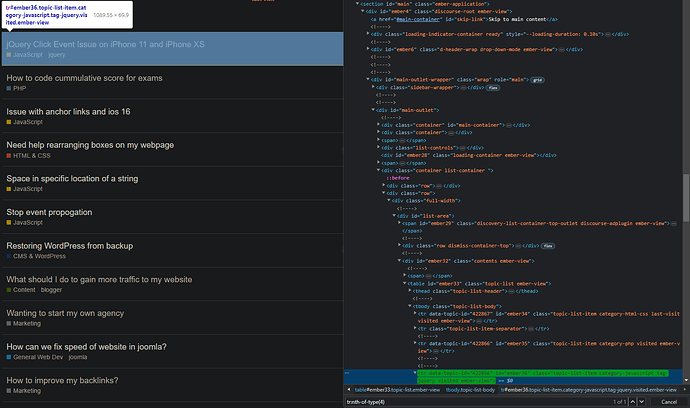
Task: Expand the thead topic-list-header node
Action: pos(410,290)
